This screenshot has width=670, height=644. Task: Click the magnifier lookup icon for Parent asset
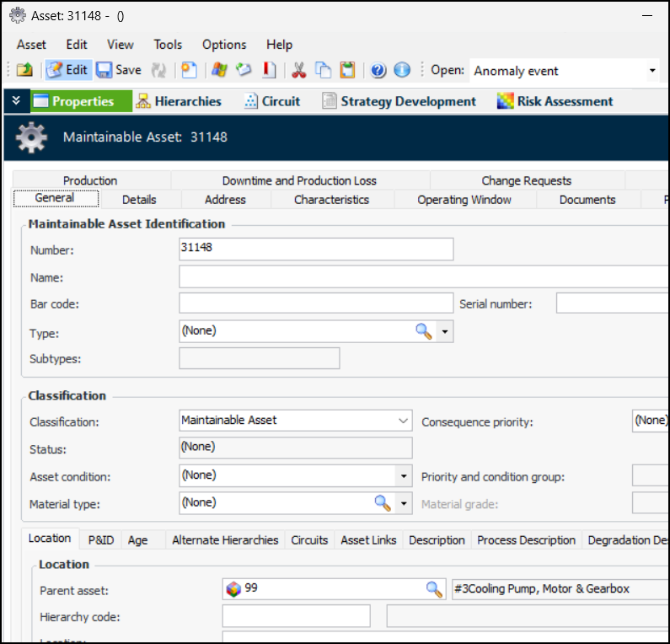pyautogui.click(x=434, y=589)
